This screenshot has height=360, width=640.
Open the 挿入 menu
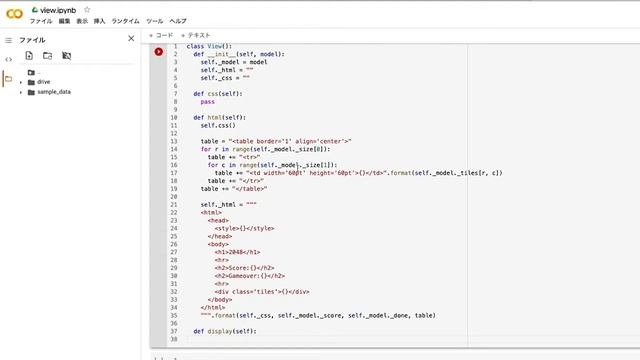click(100, 21)
